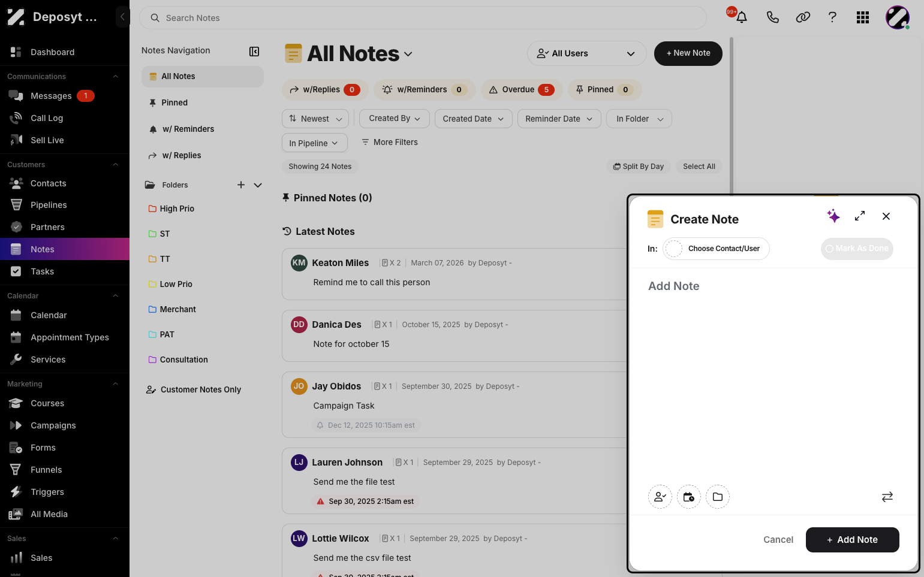
Task: Open the Newest sort dropdown
Action: [x=315, y=119]
